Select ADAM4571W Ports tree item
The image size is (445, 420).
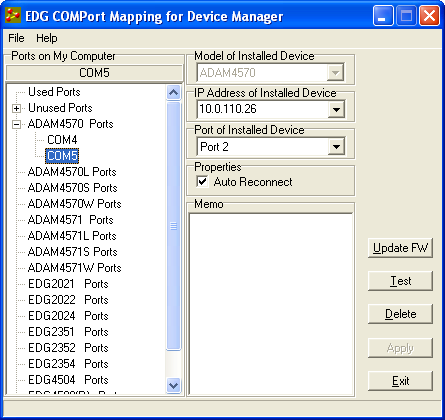coord(75,268)
